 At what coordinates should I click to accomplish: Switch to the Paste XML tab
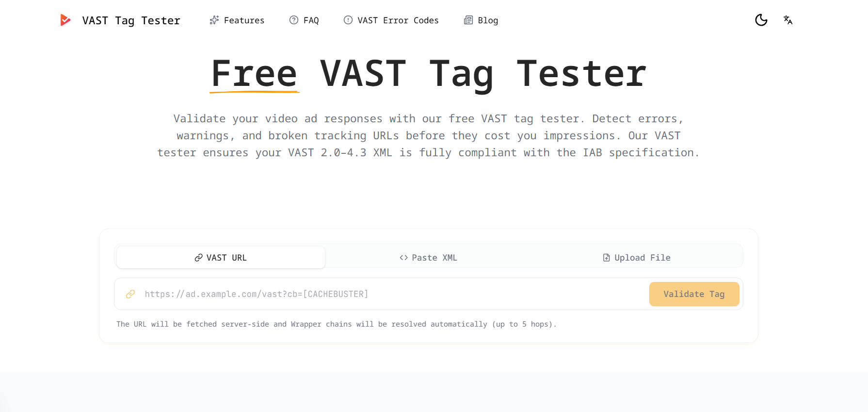[428, 258]
